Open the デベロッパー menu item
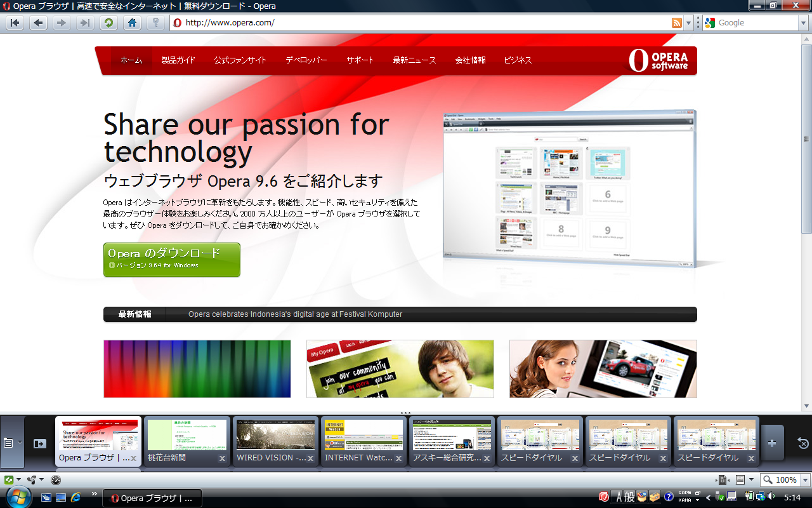Viewport: 812px width, 508px height. pyautogui.click(x=306, y=60)
